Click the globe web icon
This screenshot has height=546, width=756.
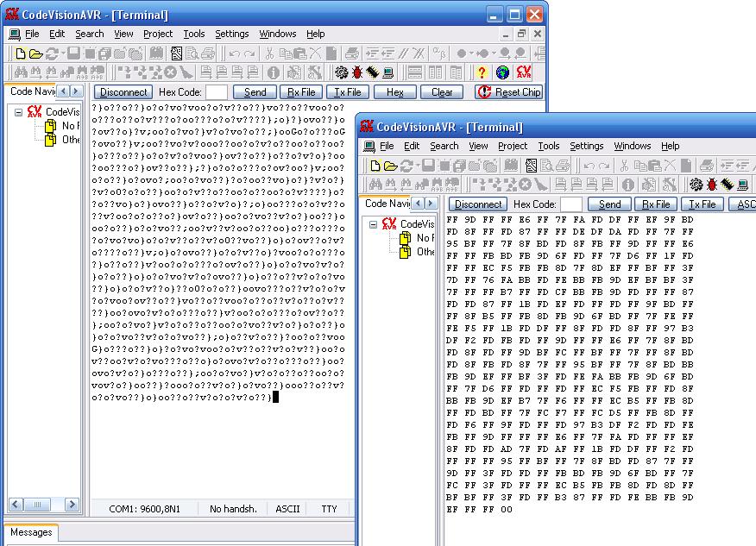point(502,72)
